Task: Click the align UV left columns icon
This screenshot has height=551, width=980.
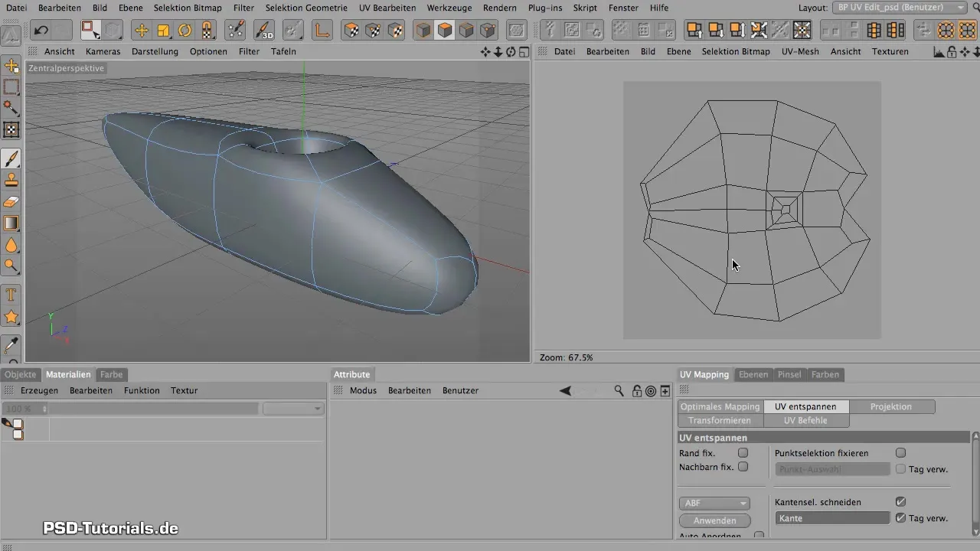Action: pyautogui.click(x=874, y=31)
